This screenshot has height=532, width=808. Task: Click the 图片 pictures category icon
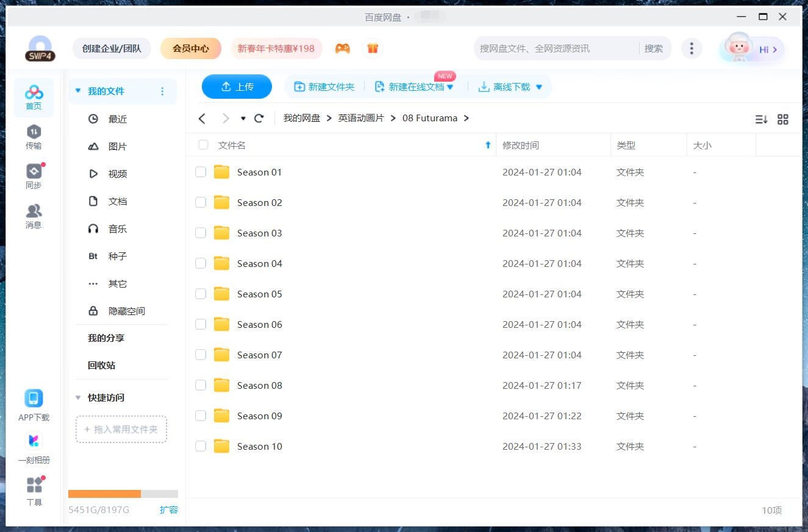click(x=93, y=146)
